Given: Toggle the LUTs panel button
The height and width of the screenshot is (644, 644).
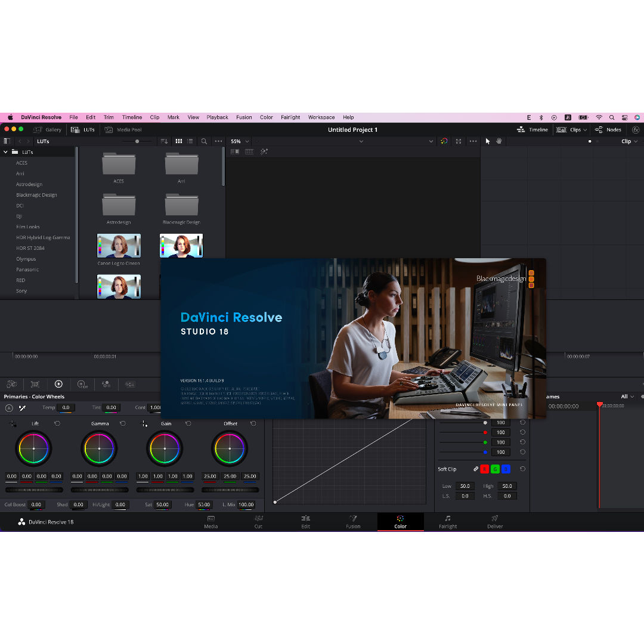Looking at the screenshot, I should point(83,130).
